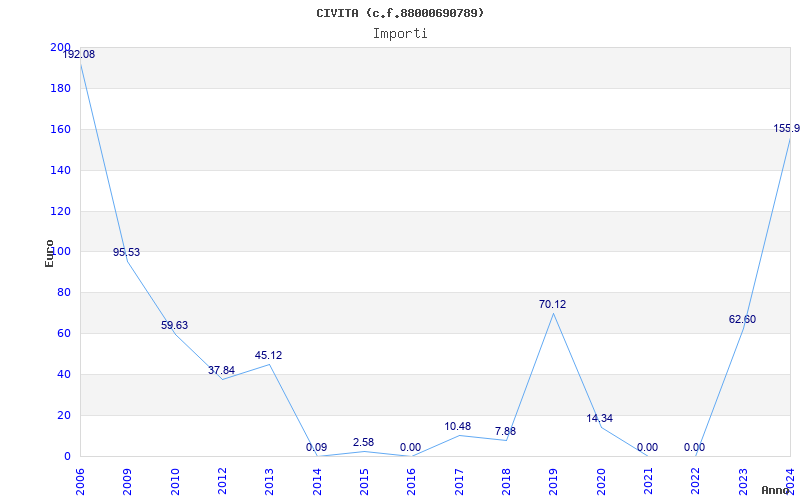Click the 2018 year tick label
The width and height of the screenshot is (800, 500).
(x=506, y=482)
